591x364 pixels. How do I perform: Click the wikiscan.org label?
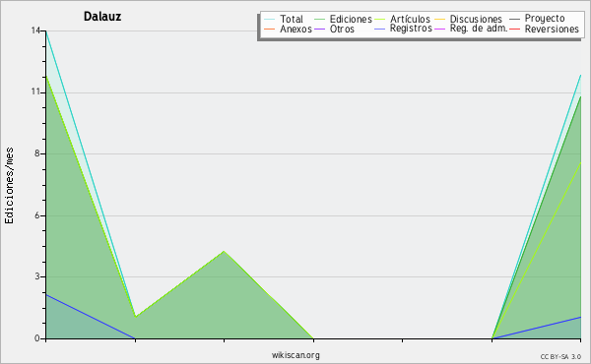(295, 355)
